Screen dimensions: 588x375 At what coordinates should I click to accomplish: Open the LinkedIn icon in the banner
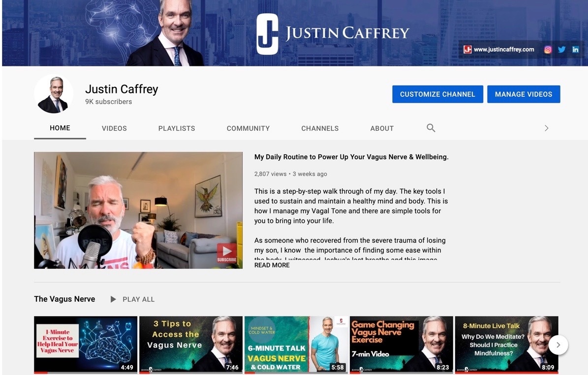(x=575, y=50)
